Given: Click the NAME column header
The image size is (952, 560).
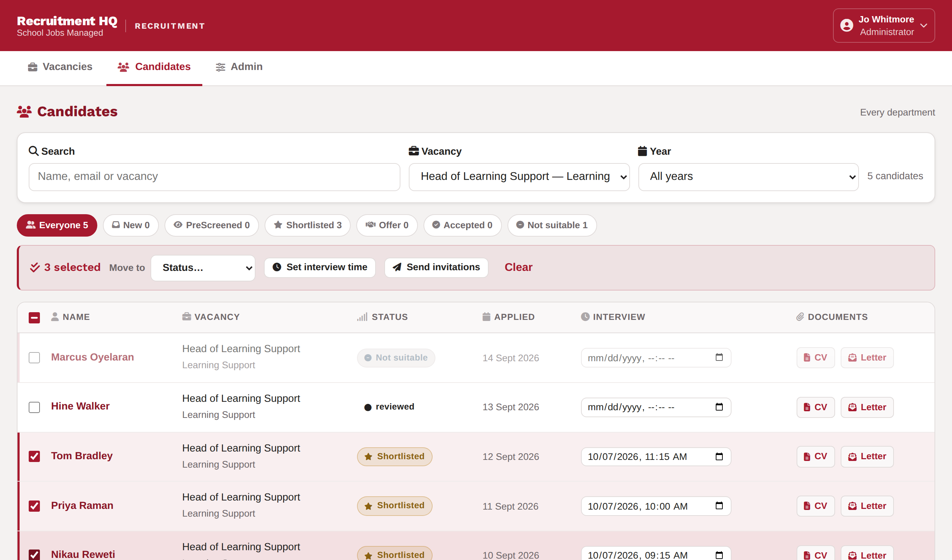Looking at the screenshot, I should 71,317.
